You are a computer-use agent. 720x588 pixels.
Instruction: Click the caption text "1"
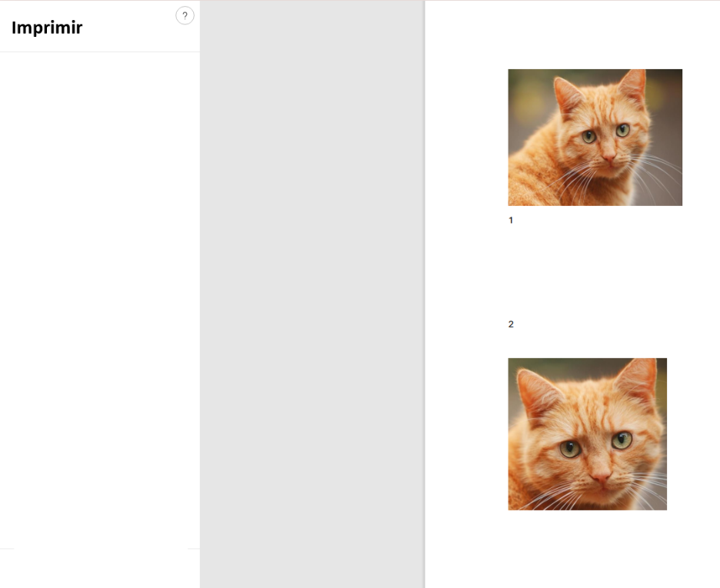pyautogui.click(x=511, y=220)
